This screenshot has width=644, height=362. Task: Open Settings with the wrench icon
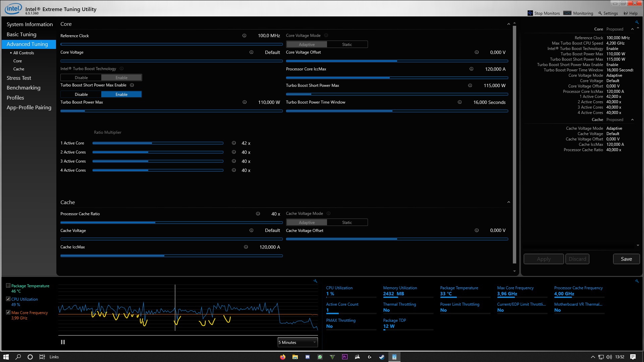(x=600, y=13)
